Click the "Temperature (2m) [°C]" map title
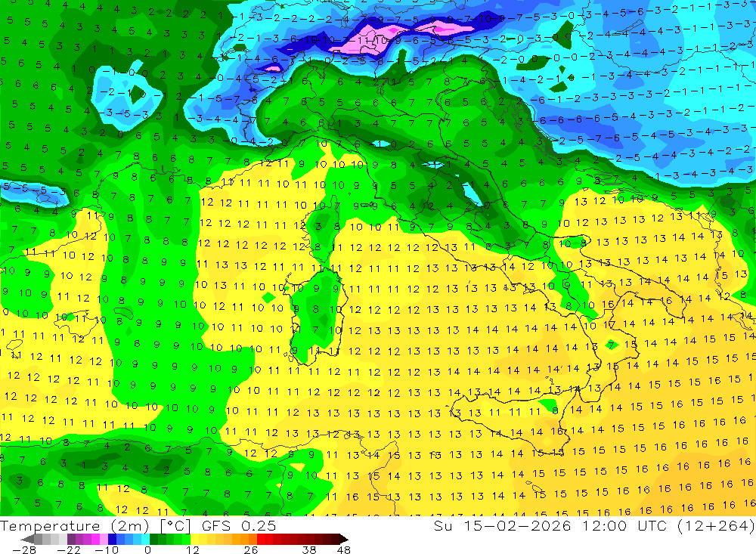 click(95, 525)
